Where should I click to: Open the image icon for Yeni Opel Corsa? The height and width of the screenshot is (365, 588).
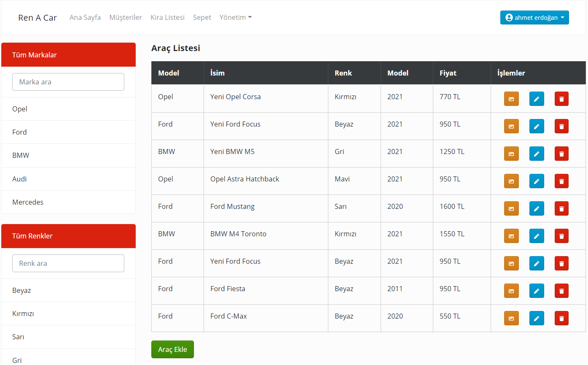click(511, 99)
